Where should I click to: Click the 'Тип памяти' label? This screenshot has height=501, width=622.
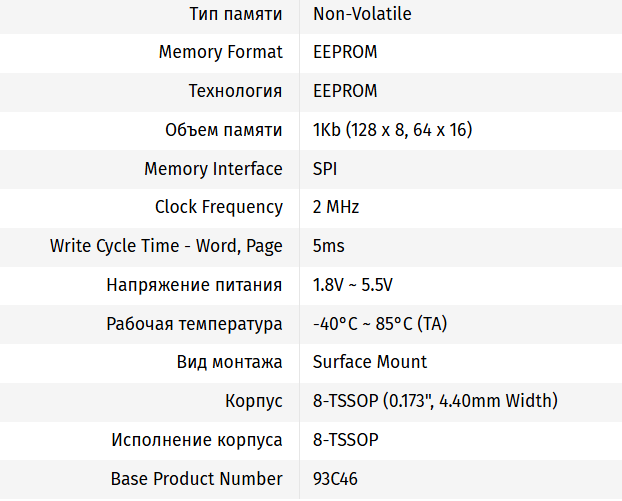pyautogui.click(x=236, y=14)
